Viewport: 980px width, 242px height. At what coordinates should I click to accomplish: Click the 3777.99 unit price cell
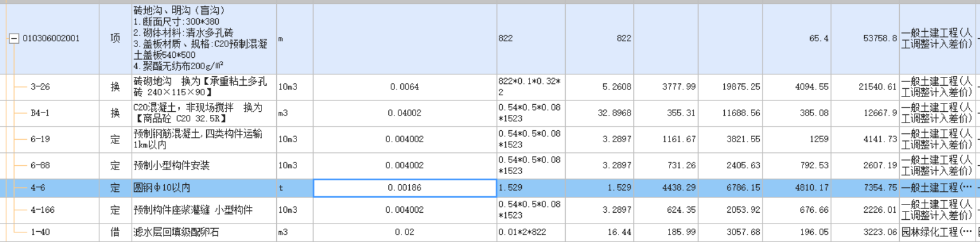666,87
